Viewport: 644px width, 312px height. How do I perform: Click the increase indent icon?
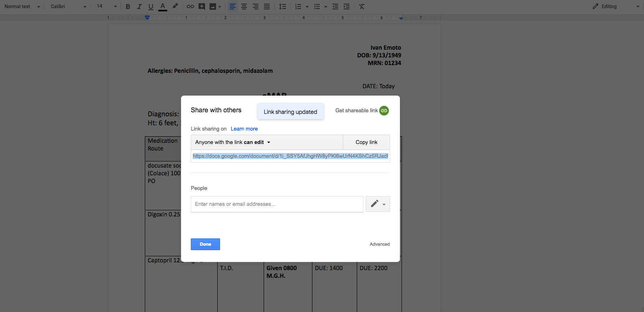pyautogui.click(x=347, y=7)
